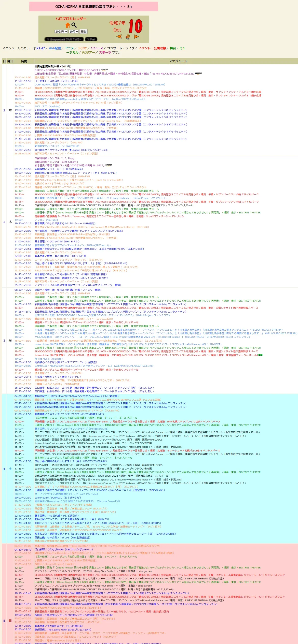This screenshot has width=298, height=644.
Task: Select アプカミ（YouTube） entry
Action: (46, 220)
